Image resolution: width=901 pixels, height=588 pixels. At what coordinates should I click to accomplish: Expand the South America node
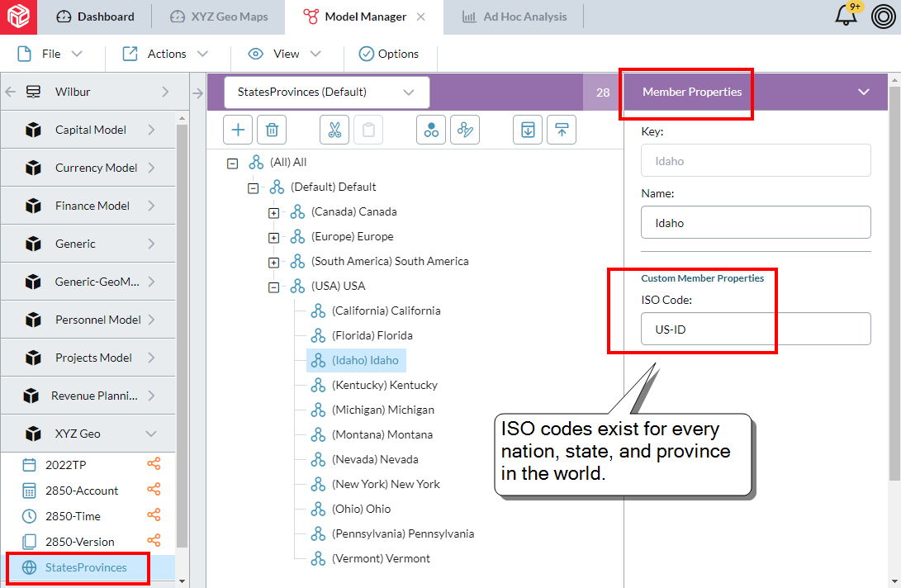click(x=273, y=262)
